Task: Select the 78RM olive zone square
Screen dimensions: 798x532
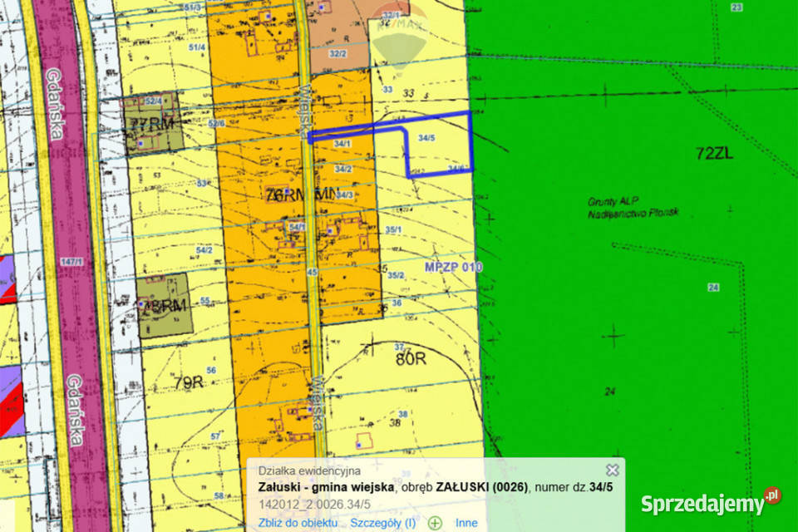Action: tap(163, 305)
